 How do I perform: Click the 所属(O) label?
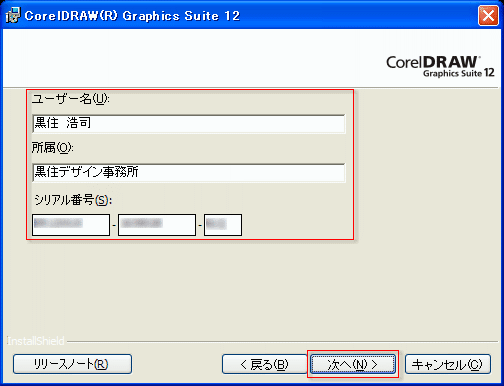pyautogui.click(x=52, y=148)
